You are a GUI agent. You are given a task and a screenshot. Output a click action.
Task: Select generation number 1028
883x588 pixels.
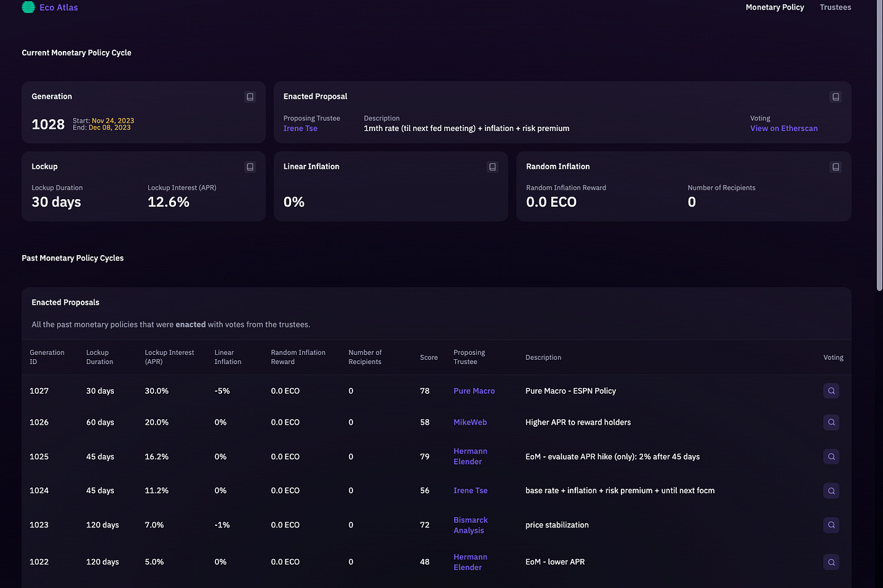48,124
